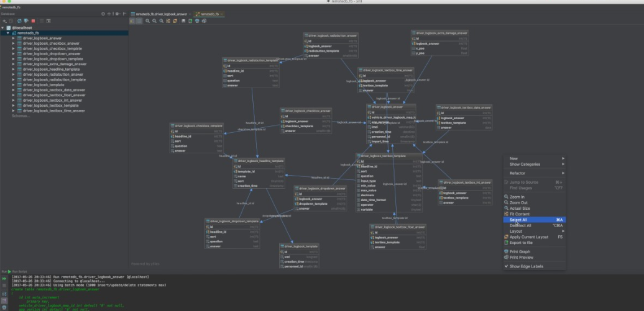This screenshot has width=644, height=311.
Task: Collapse the remotedb_fb schema node
Action: [x=8, y=33]
